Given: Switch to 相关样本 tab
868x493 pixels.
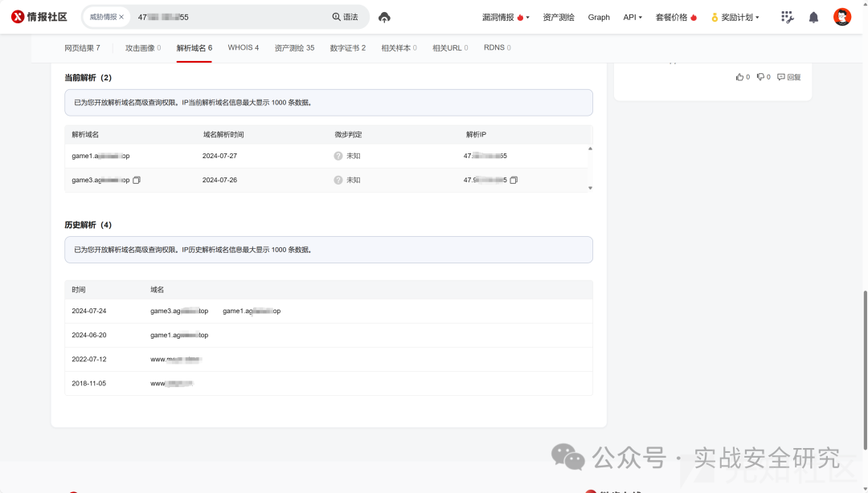Looking at the screenshot, I should click(399, 48).
